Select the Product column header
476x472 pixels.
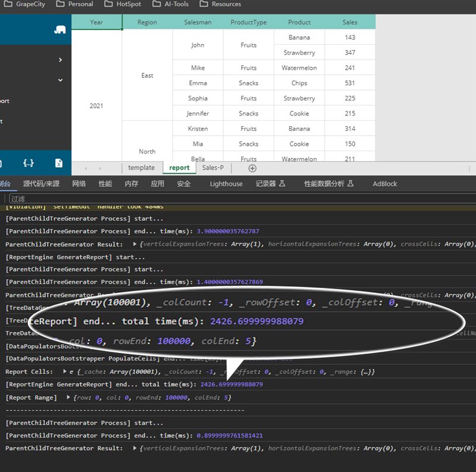299,22
